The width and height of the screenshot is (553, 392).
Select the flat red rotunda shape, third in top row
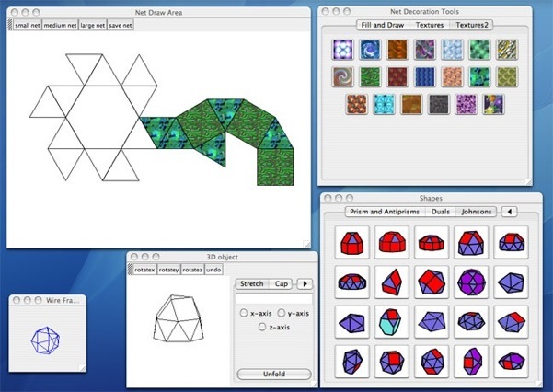(x=432, y=243)
